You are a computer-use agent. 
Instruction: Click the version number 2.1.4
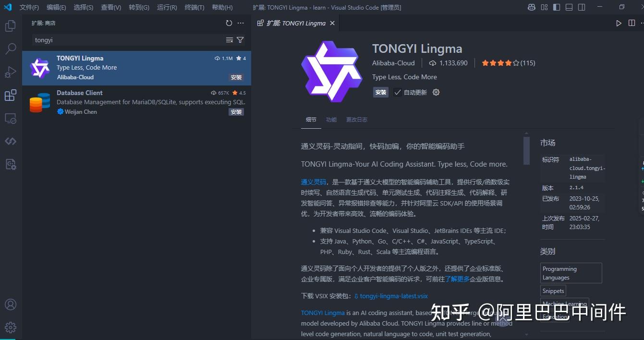576,188
